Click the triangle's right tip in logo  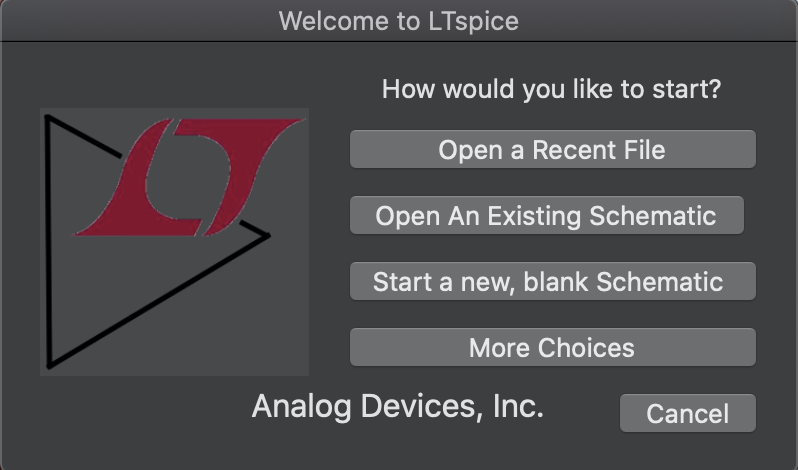pyautogui.click(x=267, y=235)
